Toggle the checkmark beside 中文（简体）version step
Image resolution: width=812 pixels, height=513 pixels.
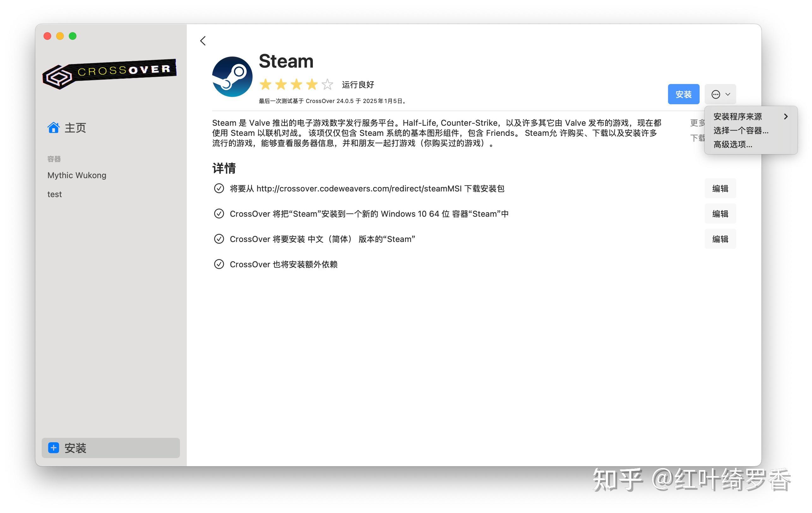[x=219, y=238]
